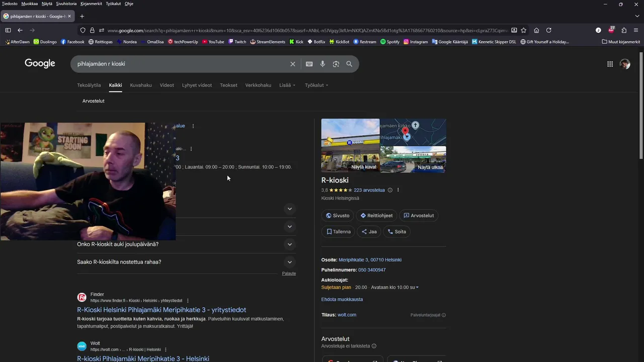Screen dimensions: 644x362
Task: Run the search with the magnifier icon
Action: tap(349, 64)
